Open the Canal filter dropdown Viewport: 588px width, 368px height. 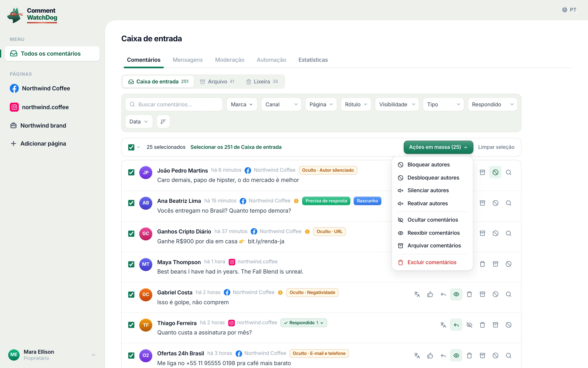tap(281, 104)
